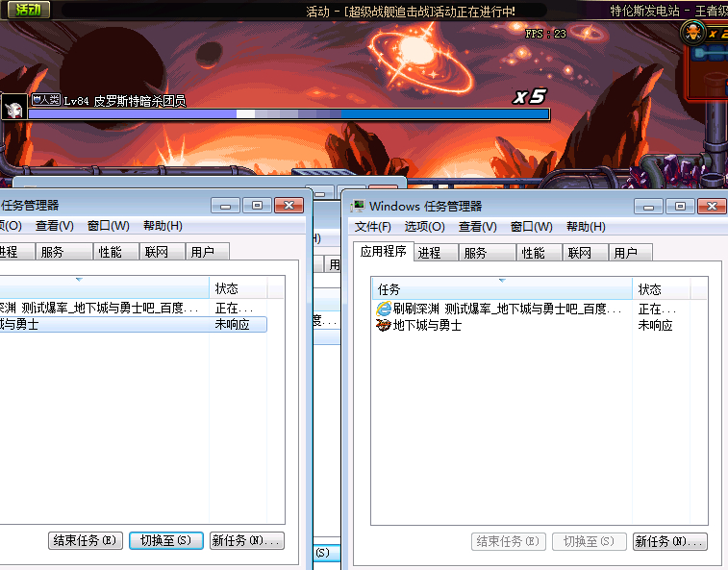Open 查看(V) menu in right Task Manager
This screenshot has width=728, height=570.
click(478, 227)
